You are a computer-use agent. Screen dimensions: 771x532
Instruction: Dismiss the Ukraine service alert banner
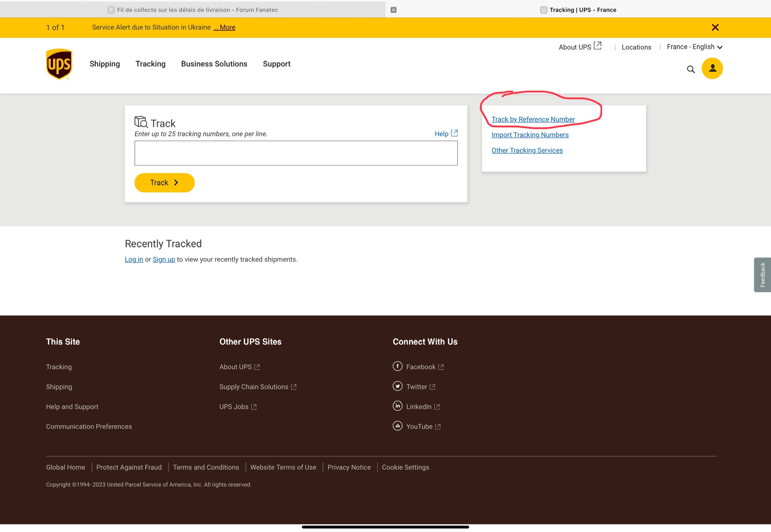(x=715, y=27)
